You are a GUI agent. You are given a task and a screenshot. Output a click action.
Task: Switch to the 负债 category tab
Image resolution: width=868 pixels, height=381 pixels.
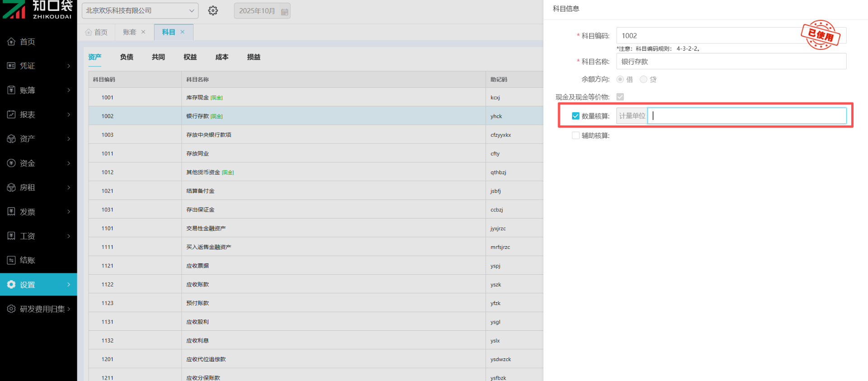tap(127, 57)
